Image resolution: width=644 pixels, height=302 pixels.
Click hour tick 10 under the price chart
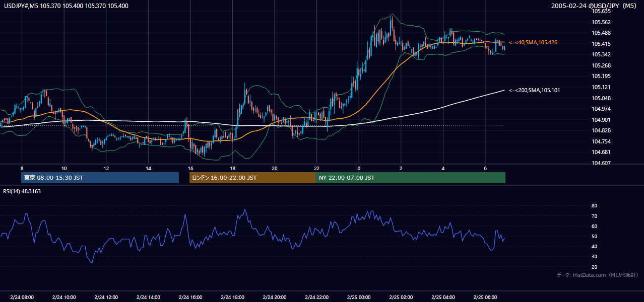click(x=64, y=168)
